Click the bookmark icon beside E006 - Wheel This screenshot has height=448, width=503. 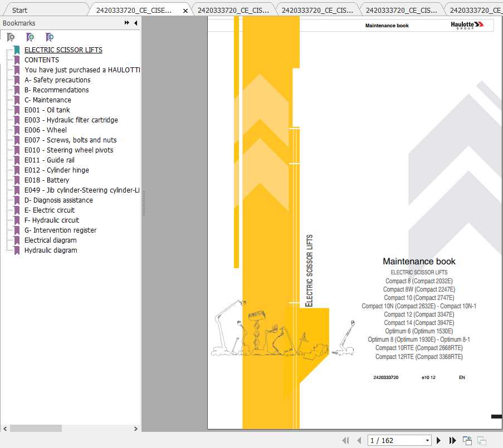click(x=17, y=130)
